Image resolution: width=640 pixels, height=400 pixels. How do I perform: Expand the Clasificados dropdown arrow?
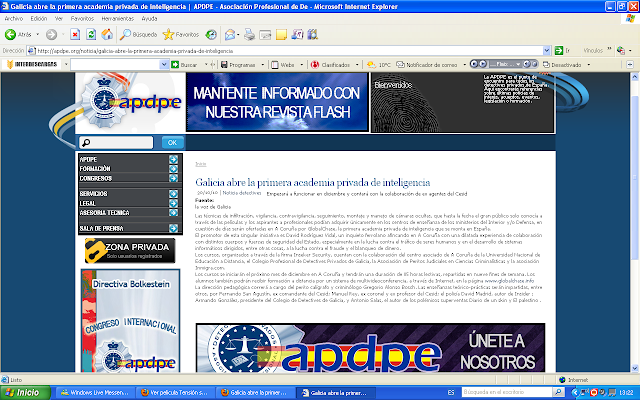(x=357, y=64)
